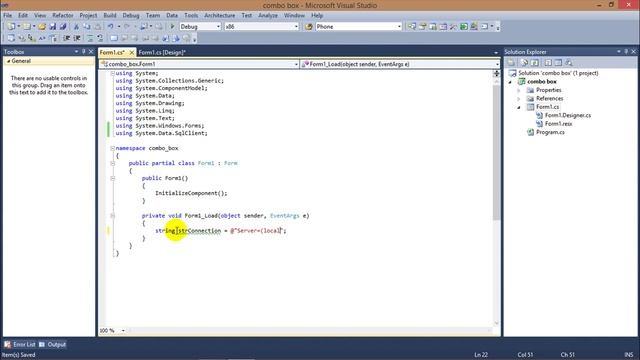
Task: Decrease line indent using toolbar icon
Action: (x=67, y=38)
